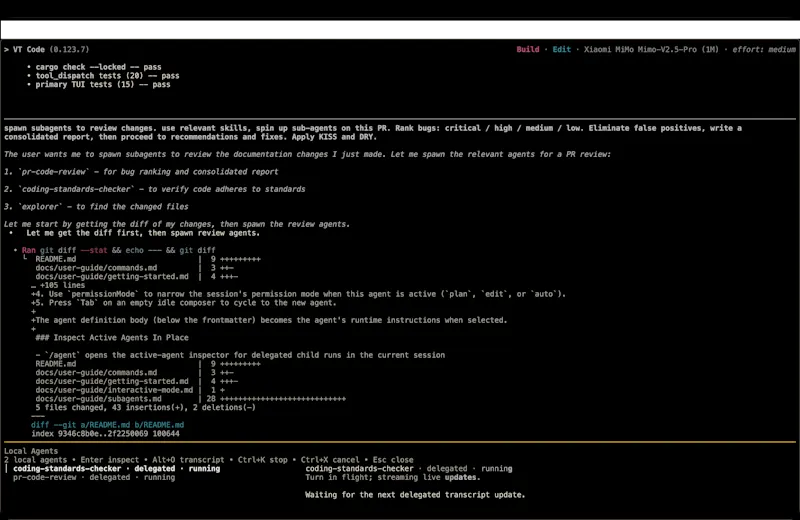Click the '5 files changed, 43 insertions' summary

[145, 407]
